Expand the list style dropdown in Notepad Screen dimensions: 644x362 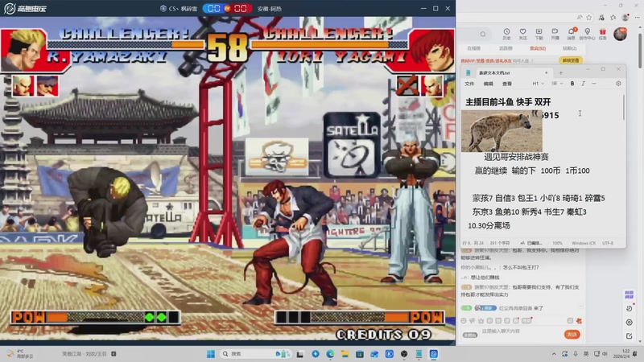tap(557, 84)
